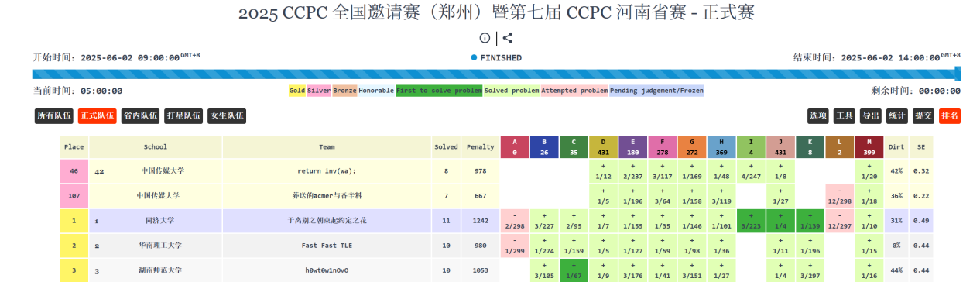Select the problem F column header

coord(662,147)
